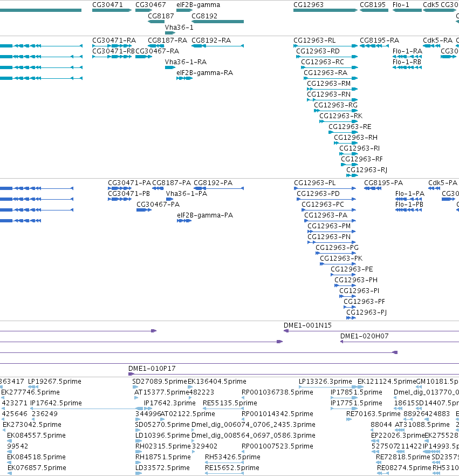
Task: Select the CG30467 gene label
Action: click(150, 5)
